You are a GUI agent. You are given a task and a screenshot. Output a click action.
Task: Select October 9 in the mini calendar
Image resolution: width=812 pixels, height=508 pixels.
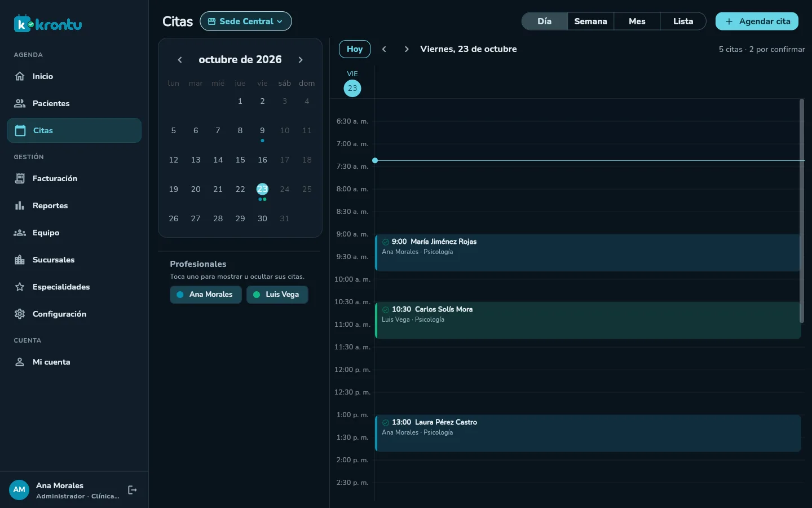point(262,131)
